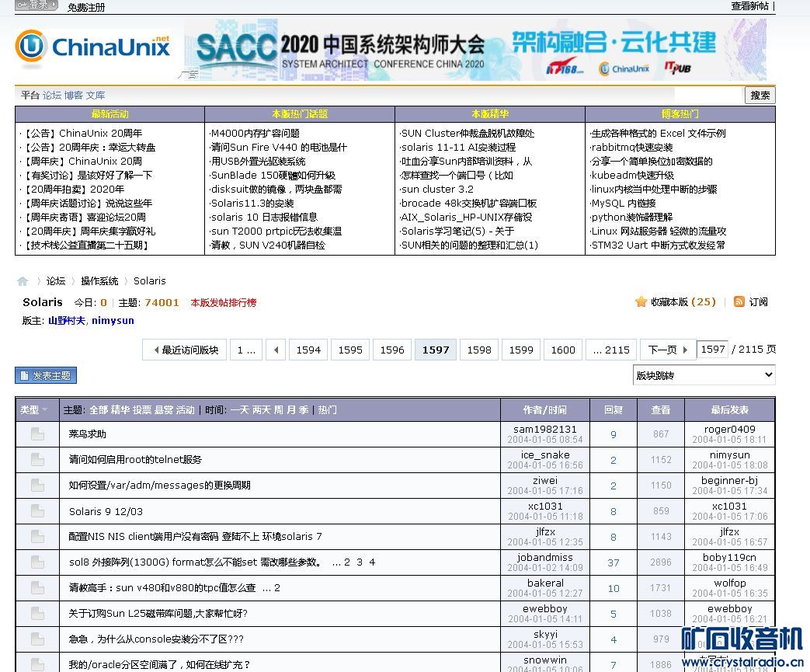Click 下一页 next page button
The width and height of the screenshot is (810, 672).
point(667,350)
